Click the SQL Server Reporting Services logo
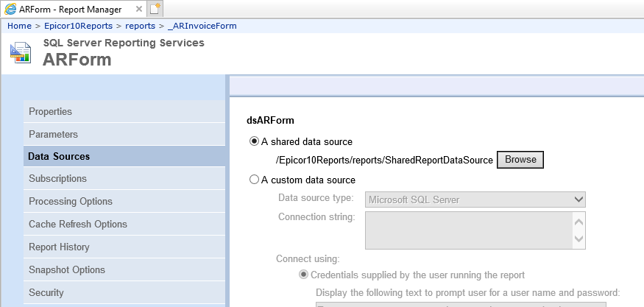The width and height of the screenshot is (644, 307). (x=21, y=52)
